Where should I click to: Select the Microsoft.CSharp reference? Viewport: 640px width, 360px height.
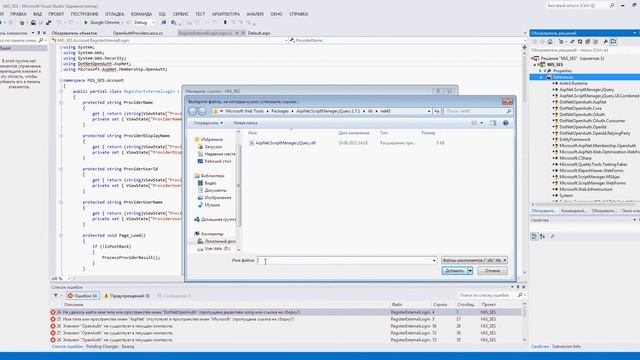pyautogui.click(x=575, y=158)
